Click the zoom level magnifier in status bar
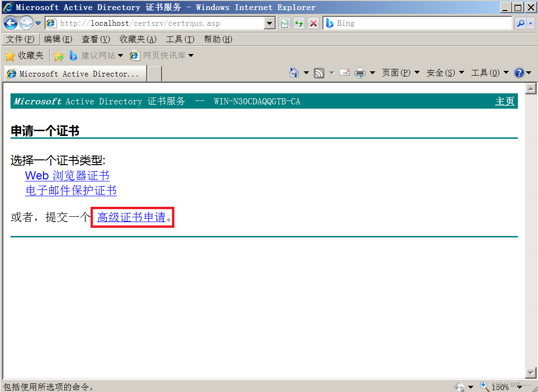The height and width of the screenshot is (392, 538). point(484,386)
